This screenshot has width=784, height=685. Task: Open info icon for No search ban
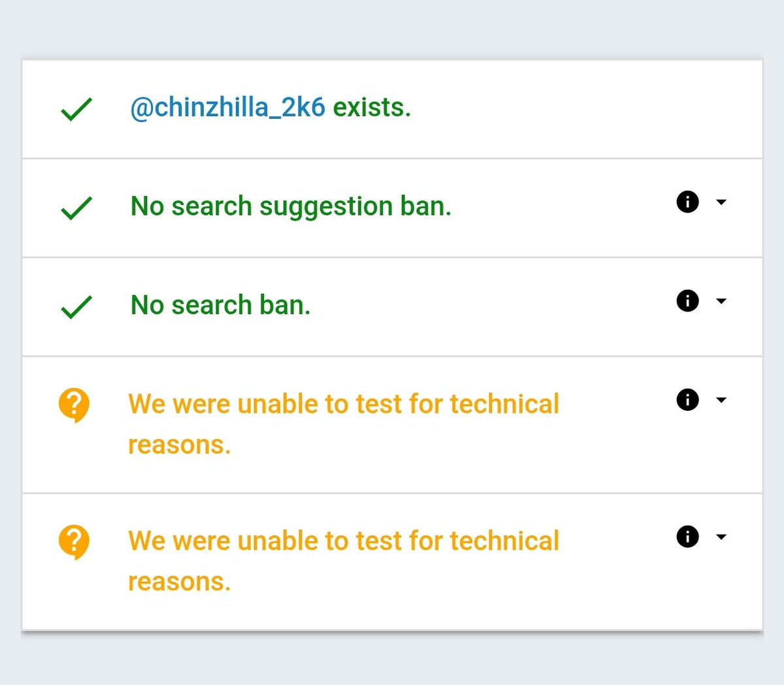(687, 301)
